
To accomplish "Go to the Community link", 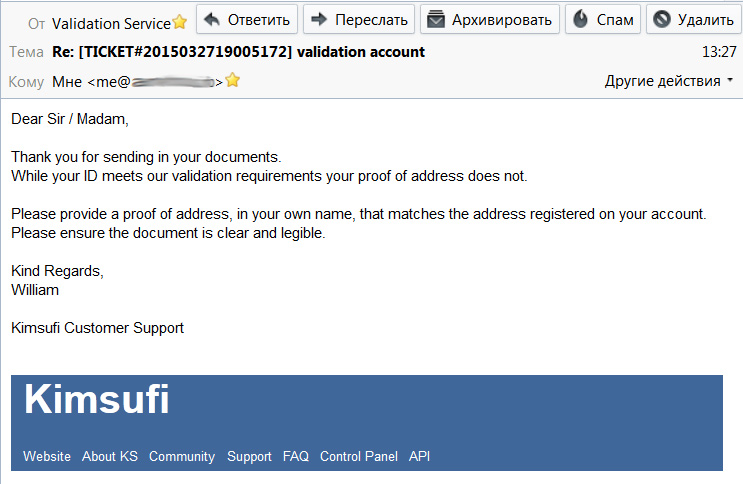I will click(182, 456).
